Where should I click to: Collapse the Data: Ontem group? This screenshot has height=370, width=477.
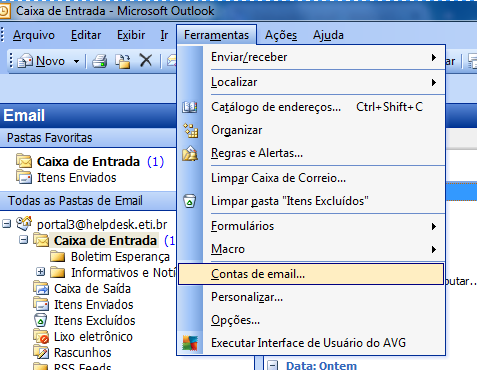pos(273,366)
